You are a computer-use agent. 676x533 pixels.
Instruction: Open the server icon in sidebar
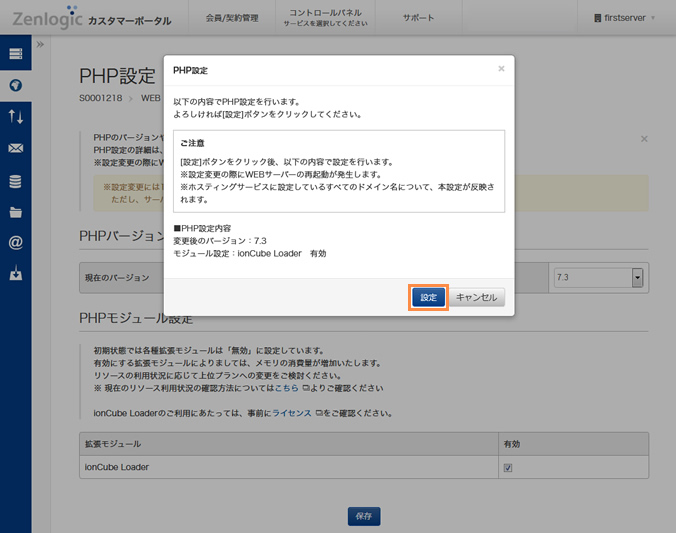(x=15, y=53)
